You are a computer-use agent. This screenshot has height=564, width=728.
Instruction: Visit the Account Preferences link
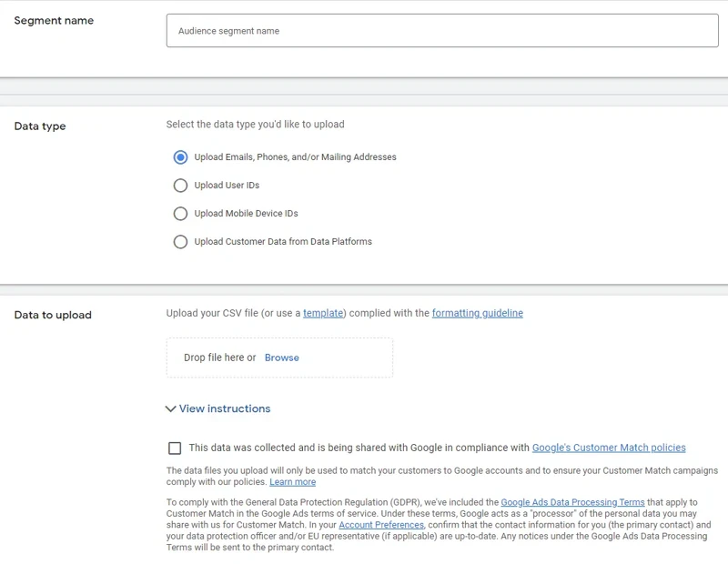tap(379, 524)
